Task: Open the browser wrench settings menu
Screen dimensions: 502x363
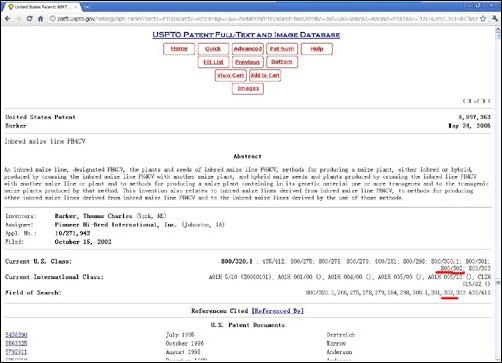Action: coord(495,19)
